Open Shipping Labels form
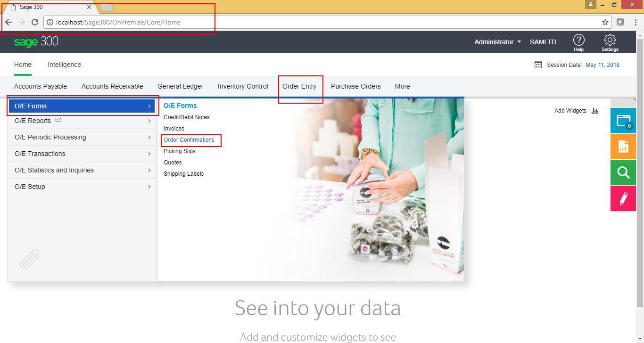Image resolution: width=644 pixels, height=343 pixels. pos(184,174)
